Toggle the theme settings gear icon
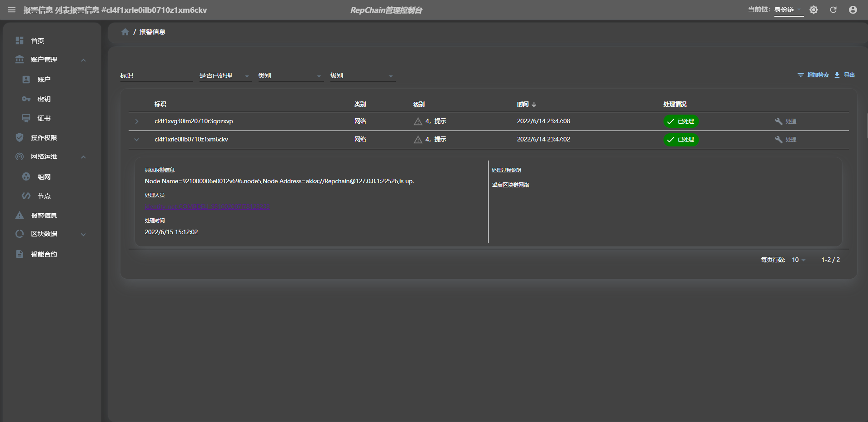Image resolution: width=868 pixels, height=422 pixels. 813,10
